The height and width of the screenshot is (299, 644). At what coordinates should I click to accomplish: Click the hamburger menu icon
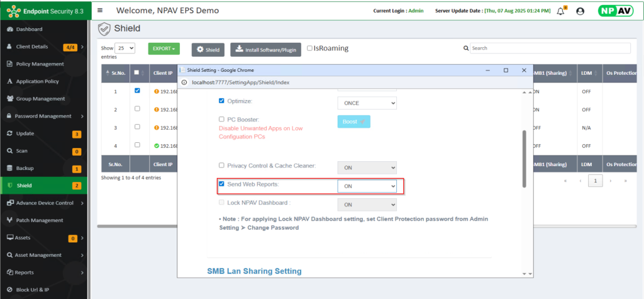(x=100, y=11)
